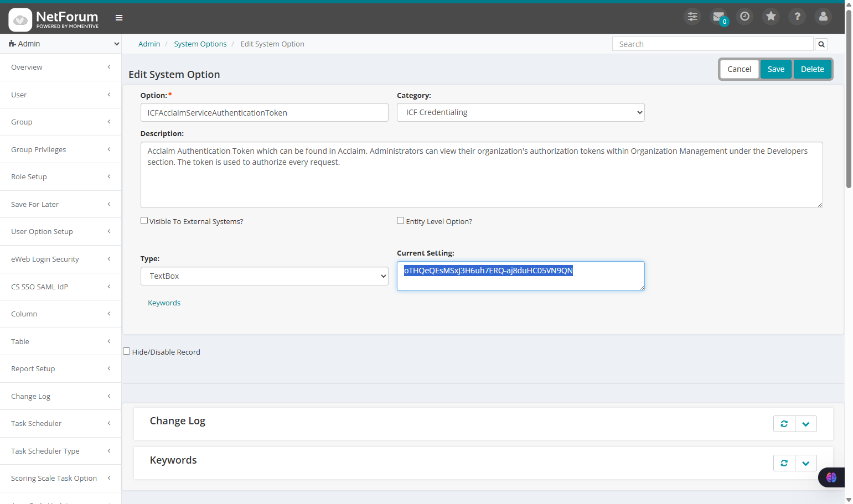Open the Type dropdown
853x504 pixels.
click(x=265, y=276)
